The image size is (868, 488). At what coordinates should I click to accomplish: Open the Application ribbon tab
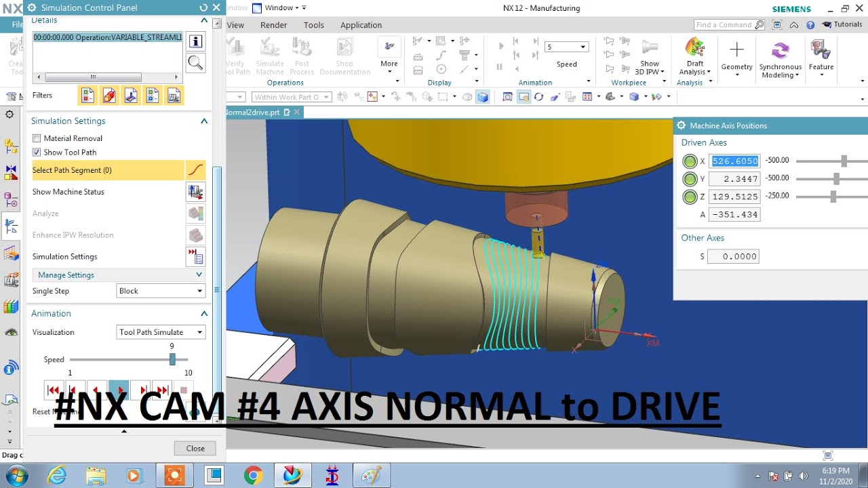tap(361, 25)
